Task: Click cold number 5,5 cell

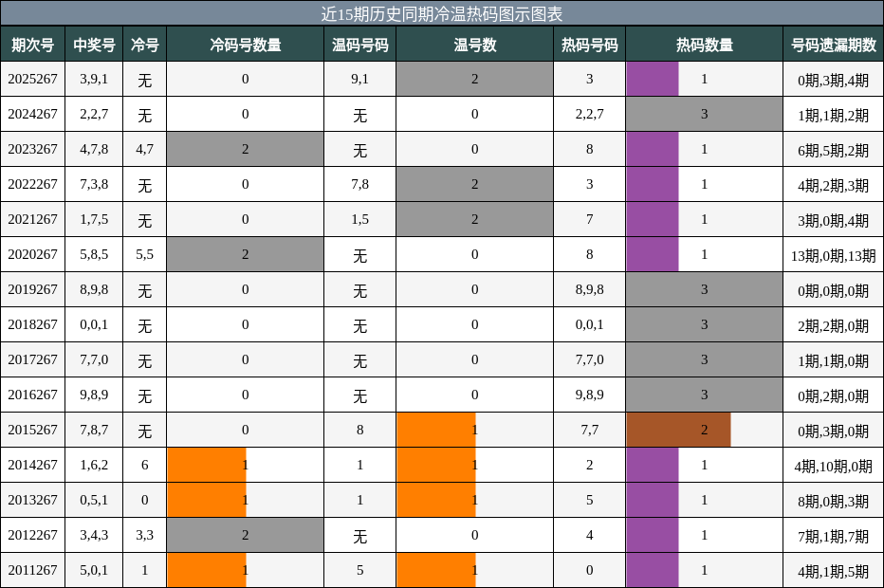Action: click(x=145, y=254)
